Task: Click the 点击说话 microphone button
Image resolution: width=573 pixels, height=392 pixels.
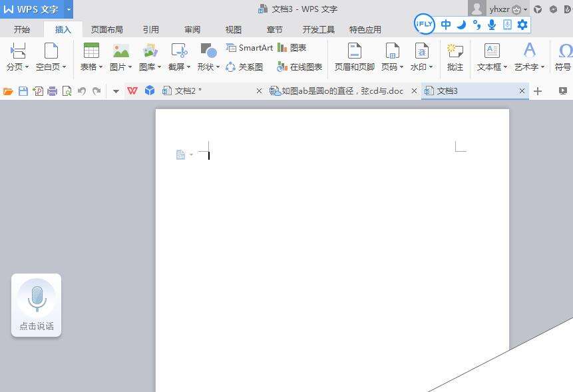Action: pyautogui.click(x=37, y=305)
